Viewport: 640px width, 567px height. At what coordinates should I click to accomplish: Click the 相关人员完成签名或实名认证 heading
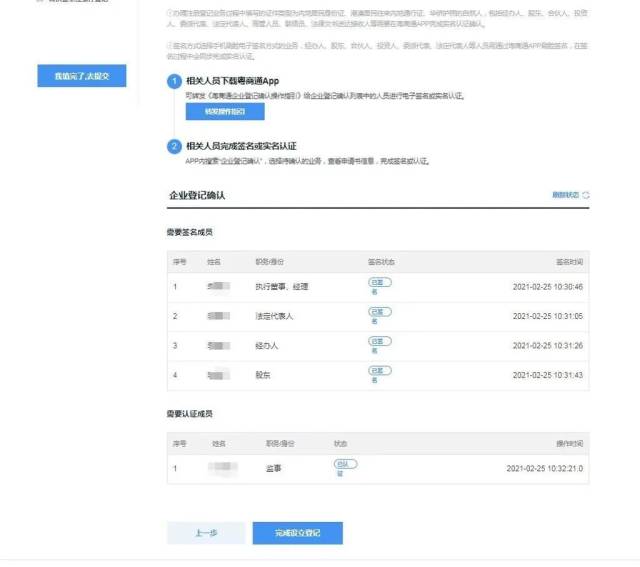tap(241, 146)
